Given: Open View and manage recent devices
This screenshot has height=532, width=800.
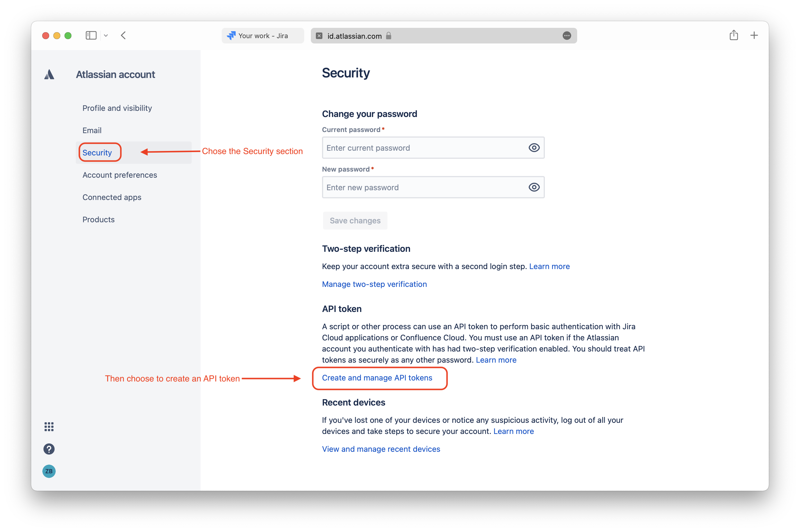Looking at the screenshot, I should coord(381,449).
